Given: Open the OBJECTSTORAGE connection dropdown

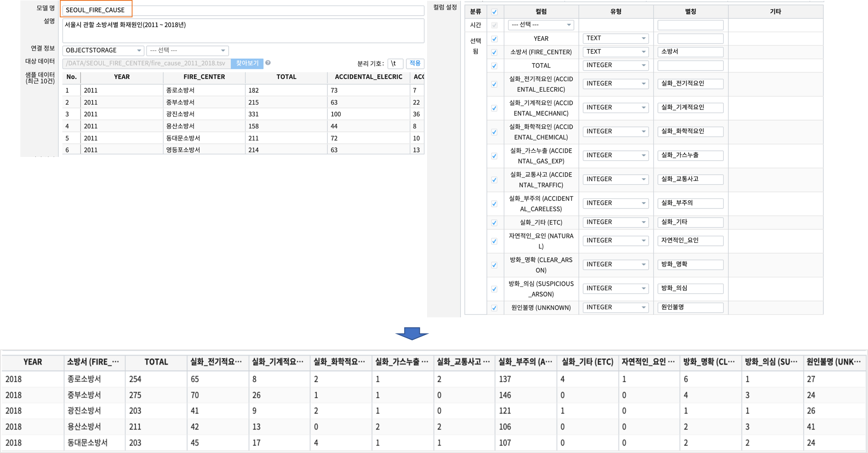Looking at the screenshot, I should [x=103, y=50].
